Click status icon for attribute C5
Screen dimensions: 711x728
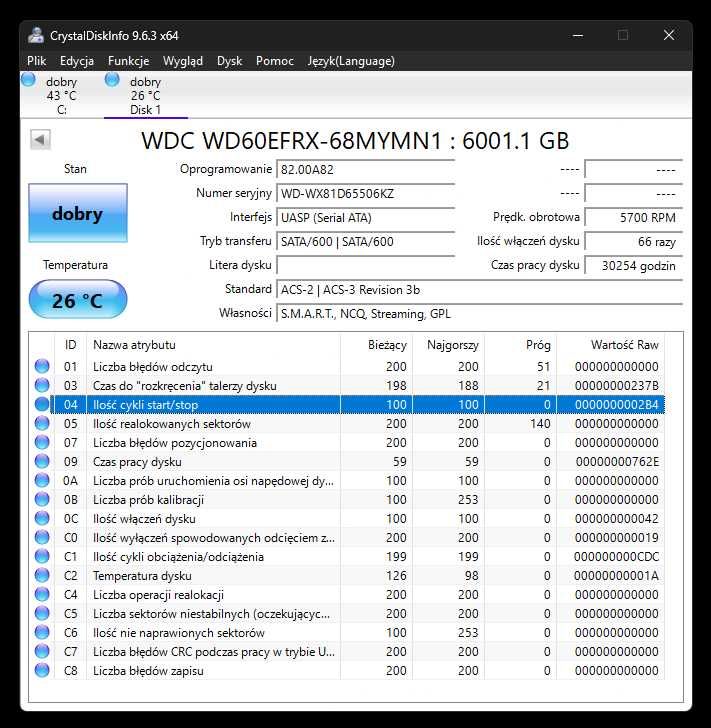[42, 614]
